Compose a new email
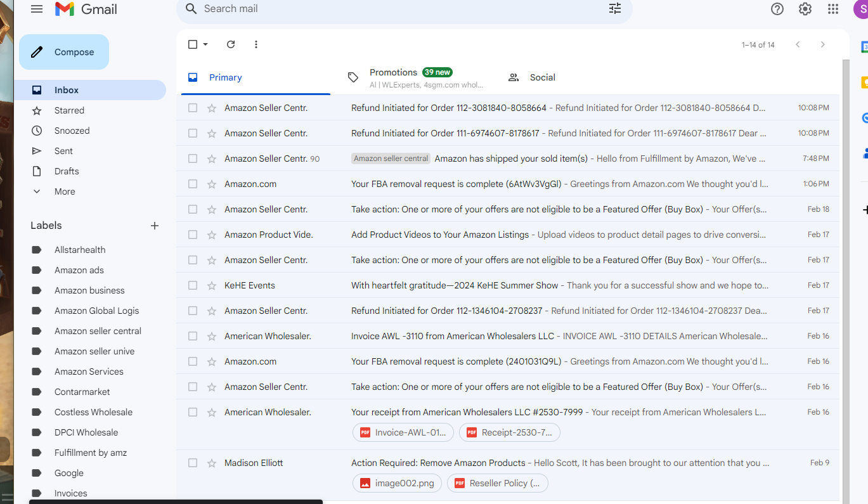The image size is (868, 504). pyautogui.click(x=64, y=52)
